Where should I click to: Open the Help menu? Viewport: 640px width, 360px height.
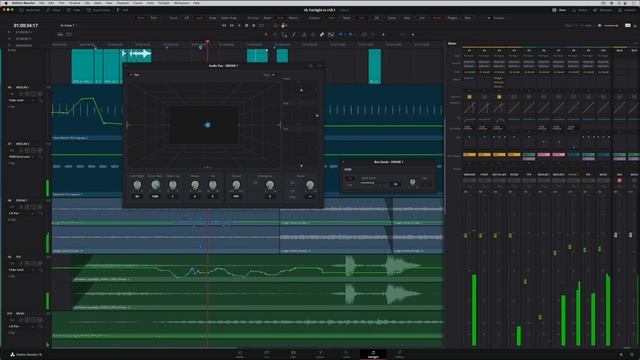pos(196,3)
